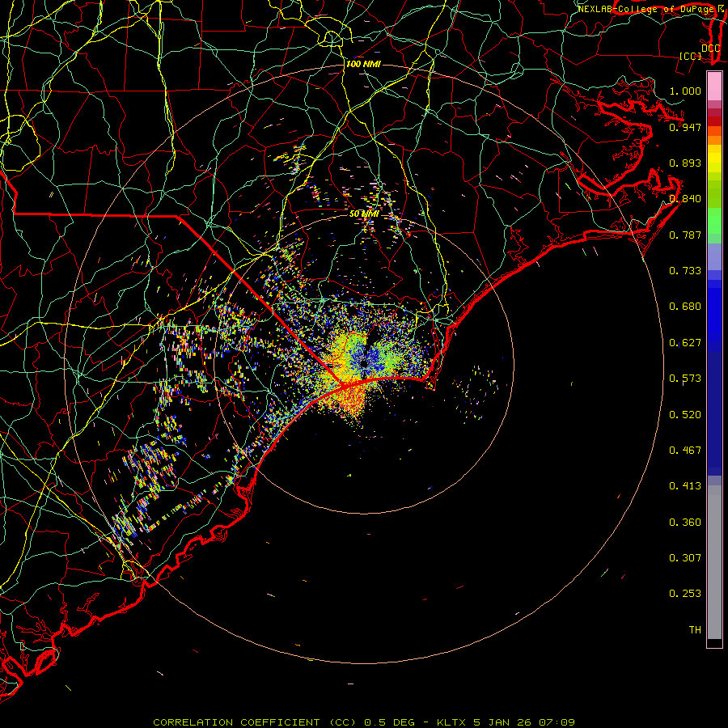Click the 0.680 legend value
Image resolution: width=728 pixels, height=728 pixels.
point(685,306)
